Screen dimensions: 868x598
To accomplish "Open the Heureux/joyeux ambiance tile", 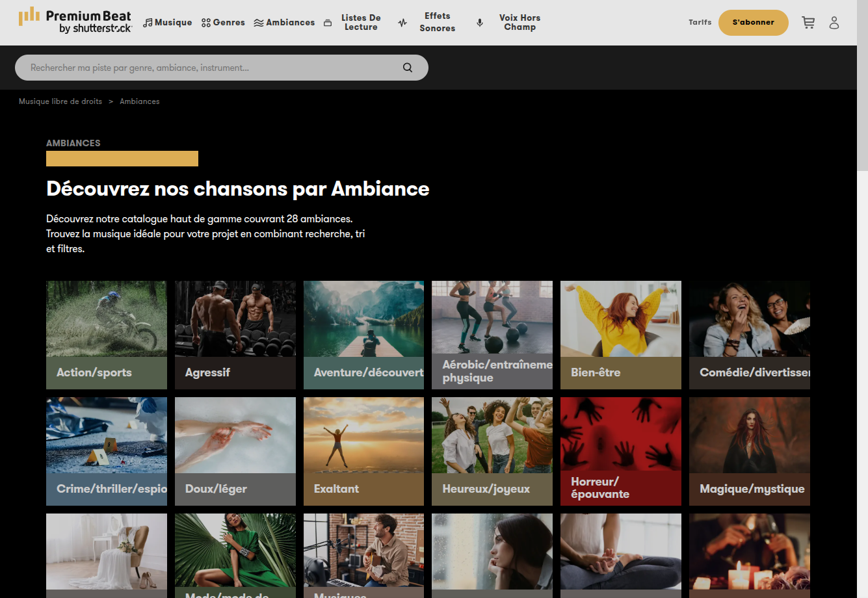I will [x=492, y=451].
